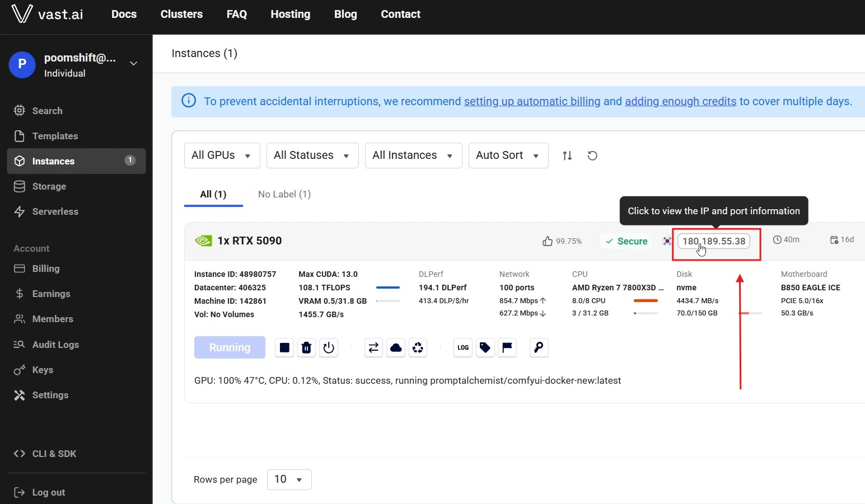Viewport: 865px width, 504px height.
Task: Select Instances in the sidebar
Action: [76, 161]
